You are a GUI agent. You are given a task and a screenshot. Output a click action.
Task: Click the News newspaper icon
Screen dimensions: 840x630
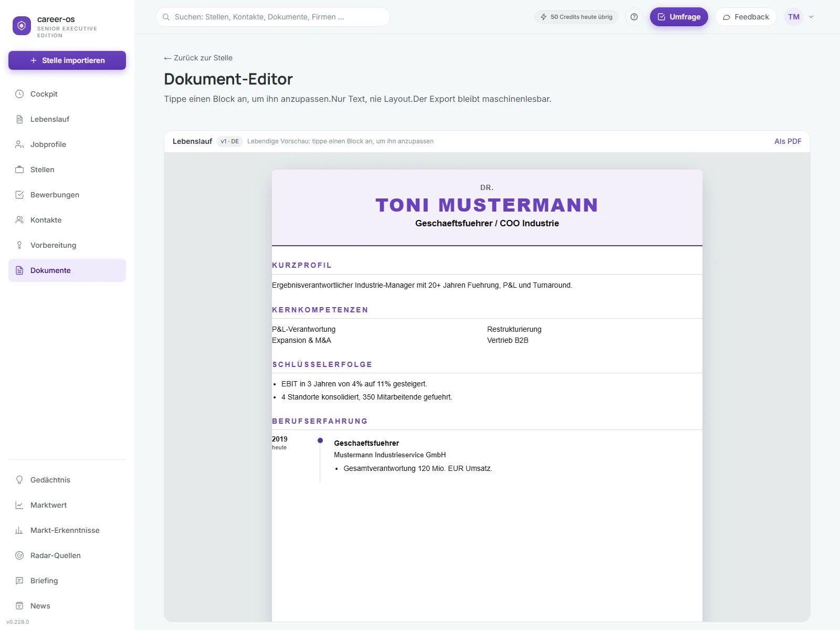pyautogui.click(x=19, y=606)
